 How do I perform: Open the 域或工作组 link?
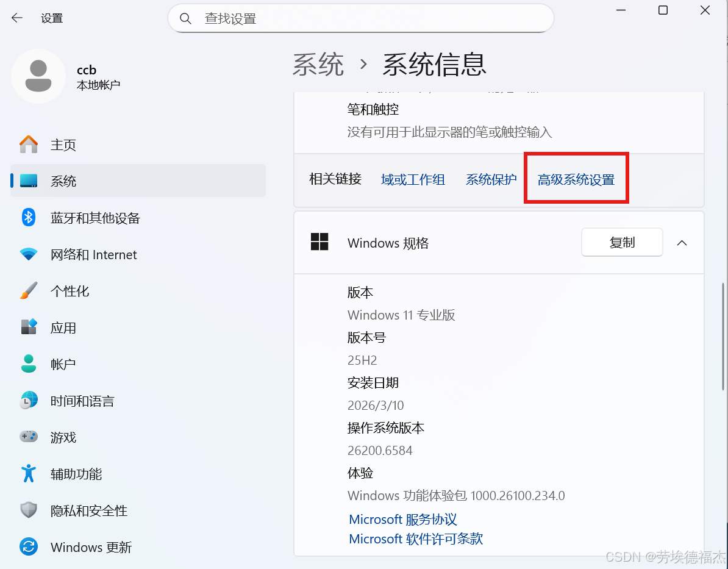[413, 179]
